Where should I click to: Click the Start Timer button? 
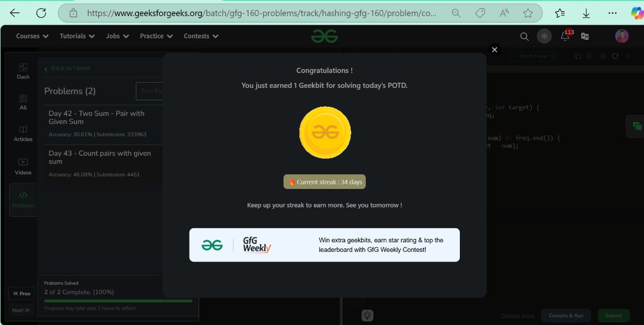(x=533, y=56)
